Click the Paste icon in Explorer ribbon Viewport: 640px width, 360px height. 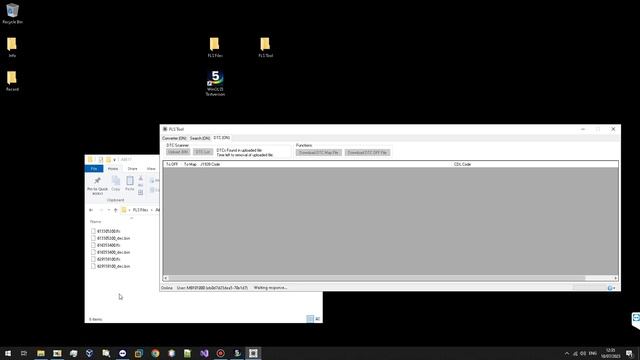[x=130, y=183]
